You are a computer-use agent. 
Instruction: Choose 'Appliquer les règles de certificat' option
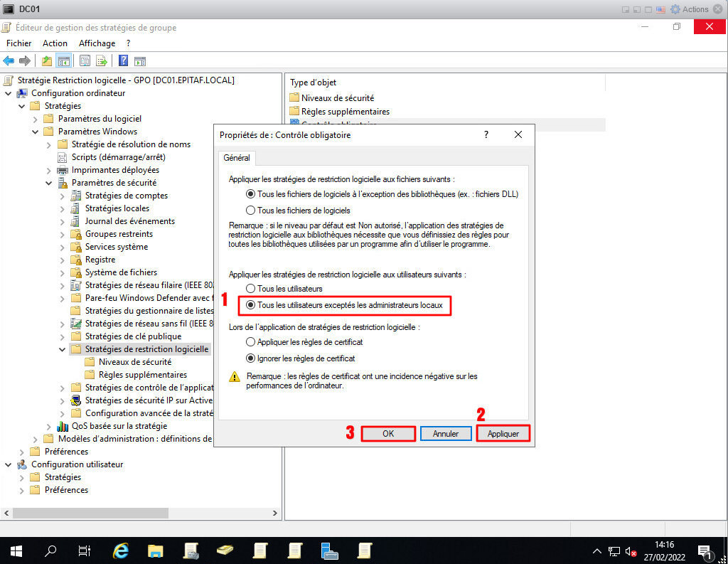250,342
